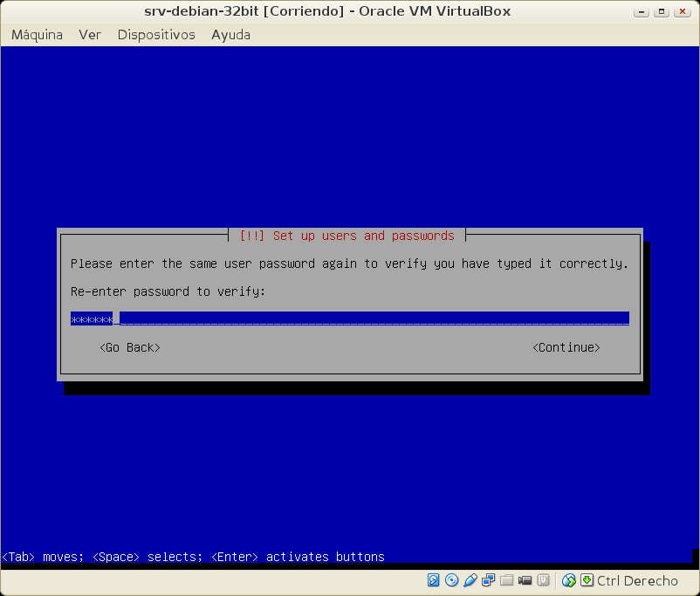Image resolution: width=700 pixels, height=596 pixels.
Task: Maximize the VirtualBox window
Action: coord(663,11)
